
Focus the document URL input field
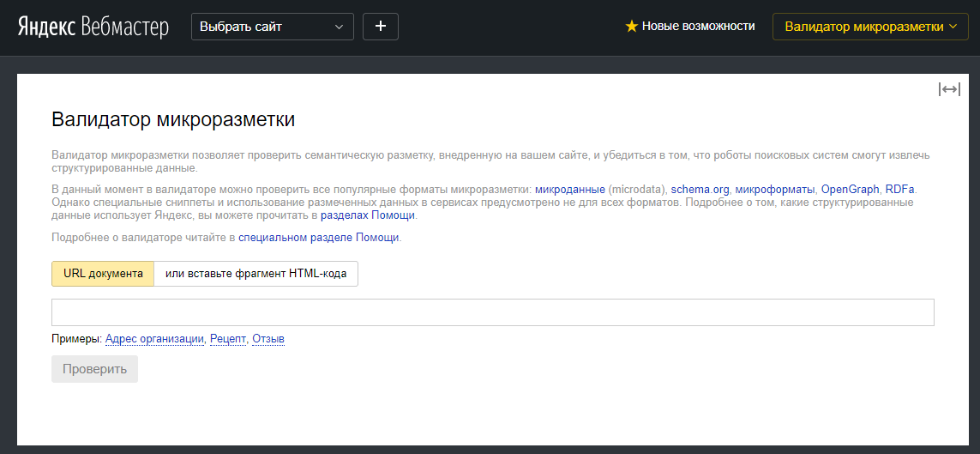492,312
